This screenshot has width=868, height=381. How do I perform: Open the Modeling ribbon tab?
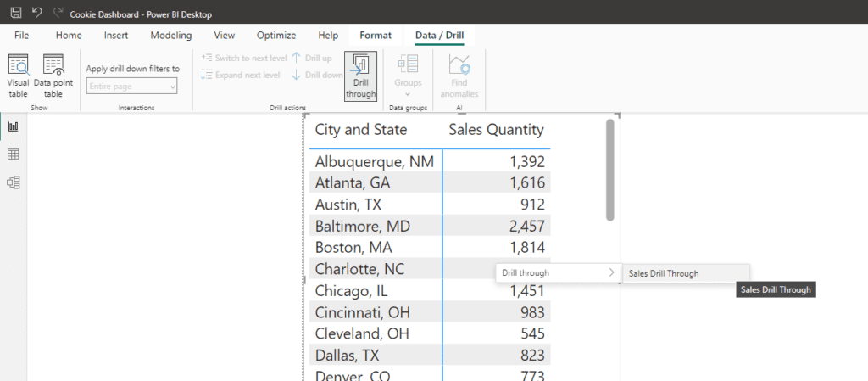(170, 36)
